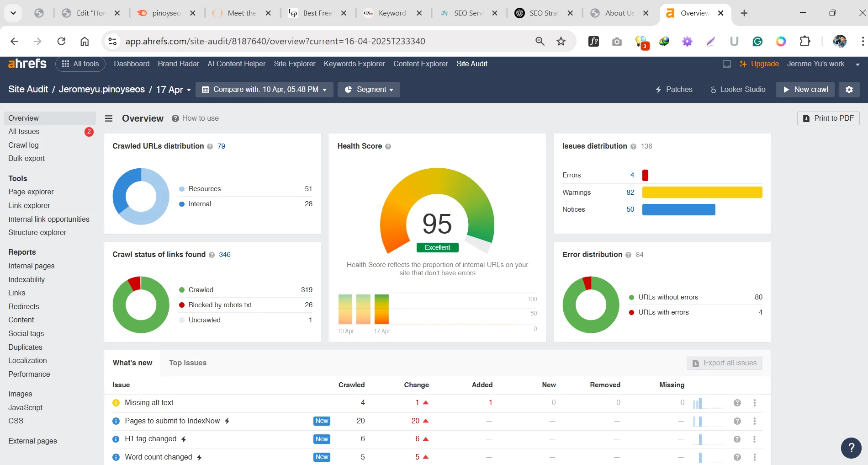868x465 pixels.
Task: Open Site Explorer in the top navigation
Action: click(x=295, y=64)
